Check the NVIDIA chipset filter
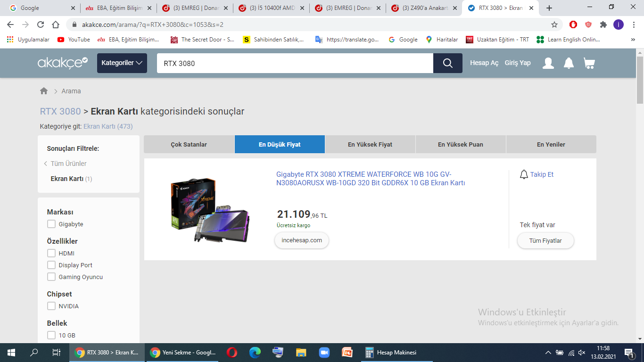 coord(51,306)
